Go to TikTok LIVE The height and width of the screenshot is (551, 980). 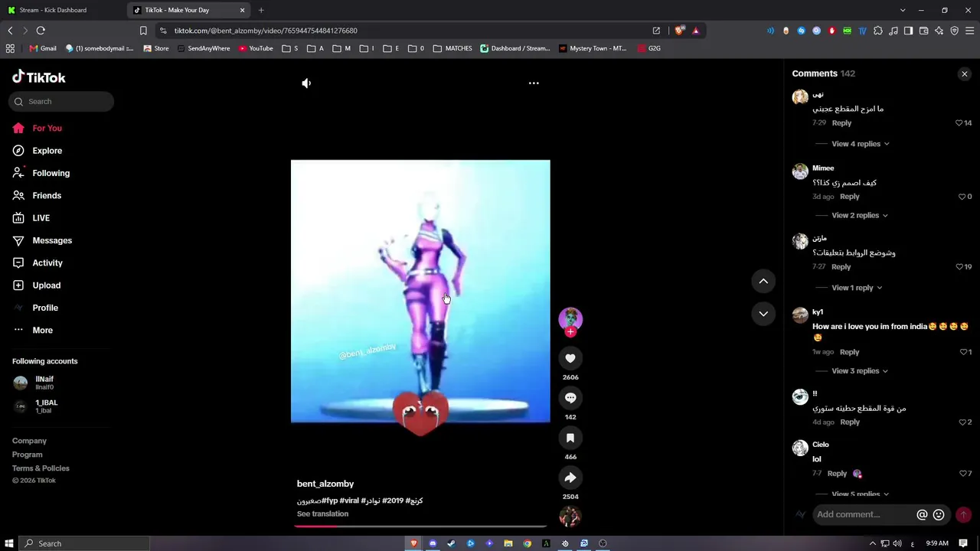point(41,218)
